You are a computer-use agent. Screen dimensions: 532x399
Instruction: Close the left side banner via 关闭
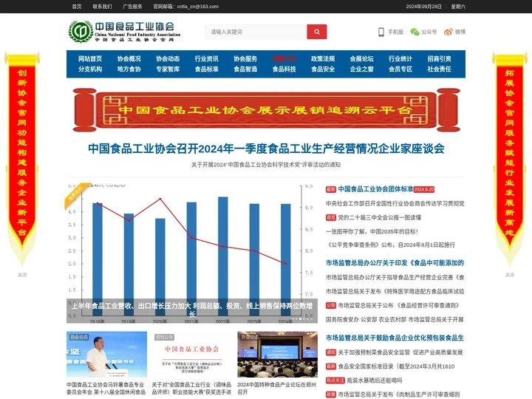point(22,275)
